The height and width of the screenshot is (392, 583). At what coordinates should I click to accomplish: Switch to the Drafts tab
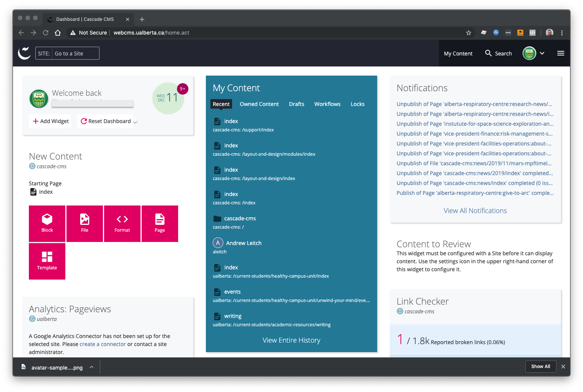[297, 104]
